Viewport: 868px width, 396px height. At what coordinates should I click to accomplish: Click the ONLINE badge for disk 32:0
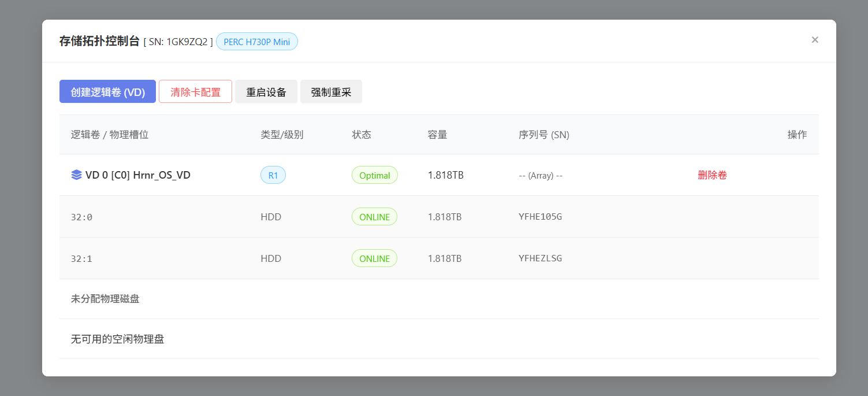[374, 217]
